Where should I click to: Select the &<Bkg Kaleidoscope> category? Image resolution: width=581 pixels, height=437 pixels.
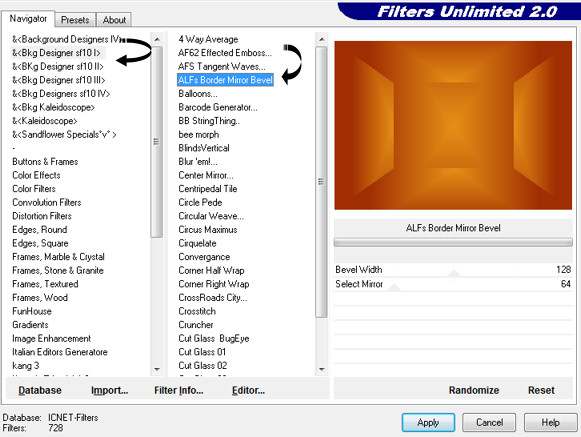tap(53, 107)
